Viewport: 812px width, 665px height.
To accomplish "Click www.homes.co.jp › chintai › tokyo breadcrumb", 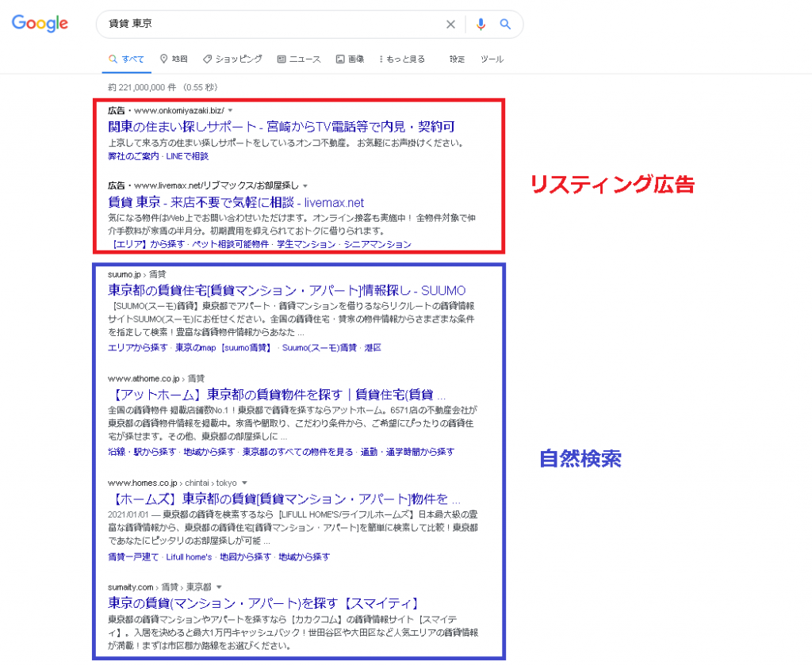I will (x=172, y=483).
